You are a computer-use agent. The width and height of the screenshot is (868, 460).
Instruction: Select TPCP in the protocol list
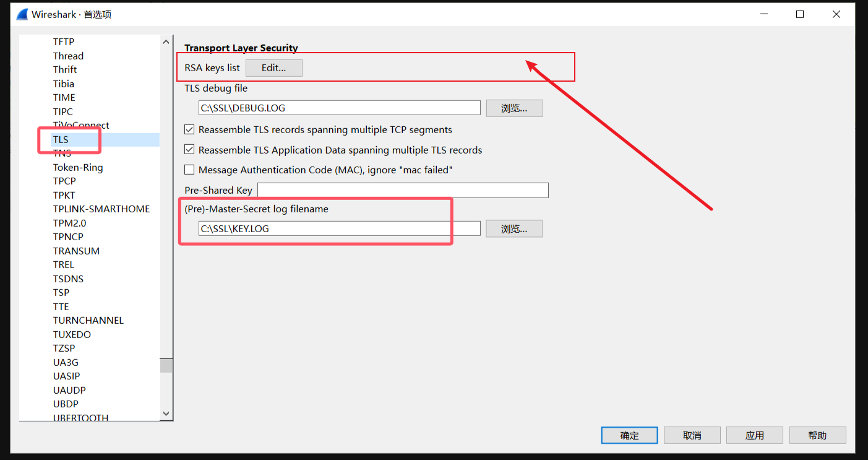point(64,181)
